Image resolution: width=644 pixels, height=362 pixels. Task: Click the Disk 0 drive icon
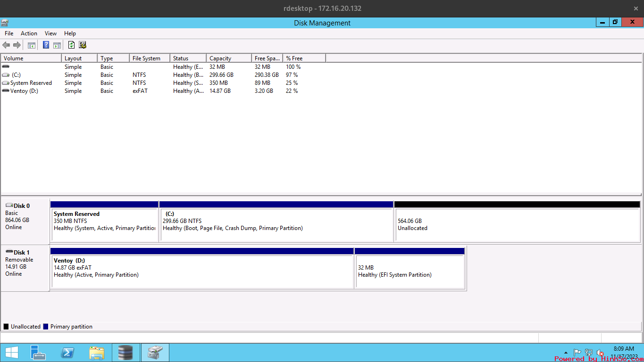pos(9,206)
